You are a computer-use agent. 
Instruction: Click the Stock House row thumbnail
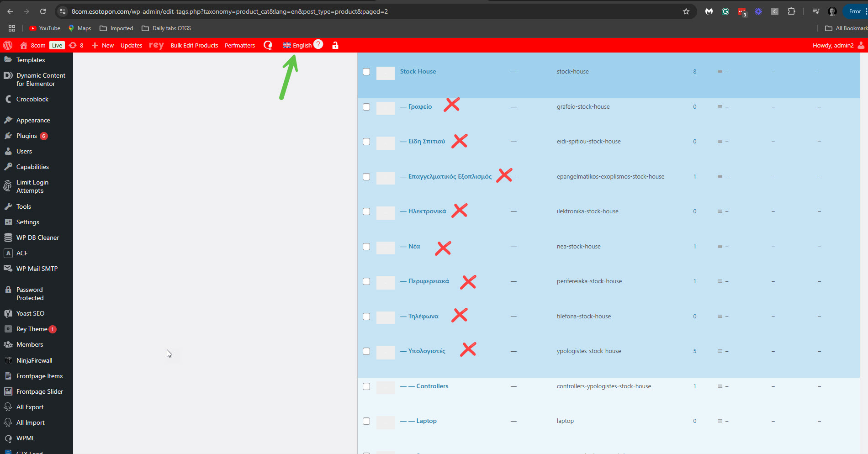(386, 73)
